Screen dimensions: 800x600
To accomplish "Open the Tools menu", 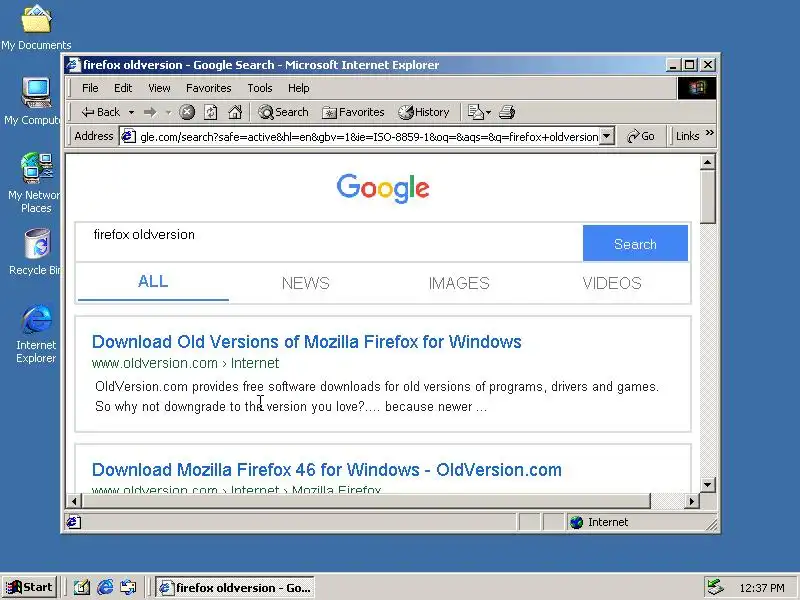I will click(260, 88).
